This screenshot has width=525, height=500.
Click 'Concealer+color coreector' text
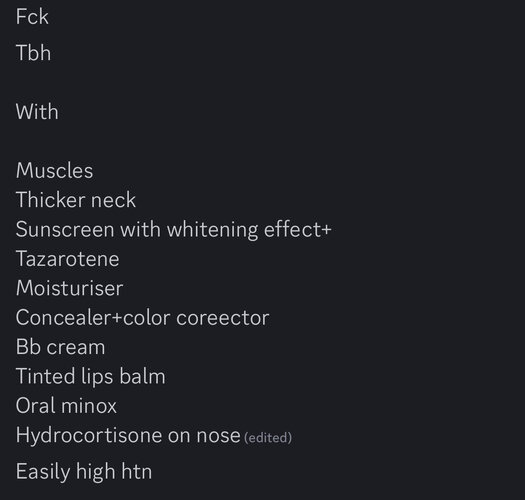pyautogui.click(x=142, y=317)
